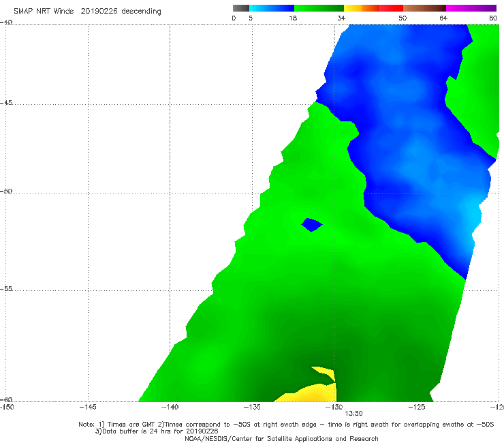Image resolution: width=504 pixels, height=443 pixels.
Task: Click the latitude axis label "-55"
Action: 6,288
